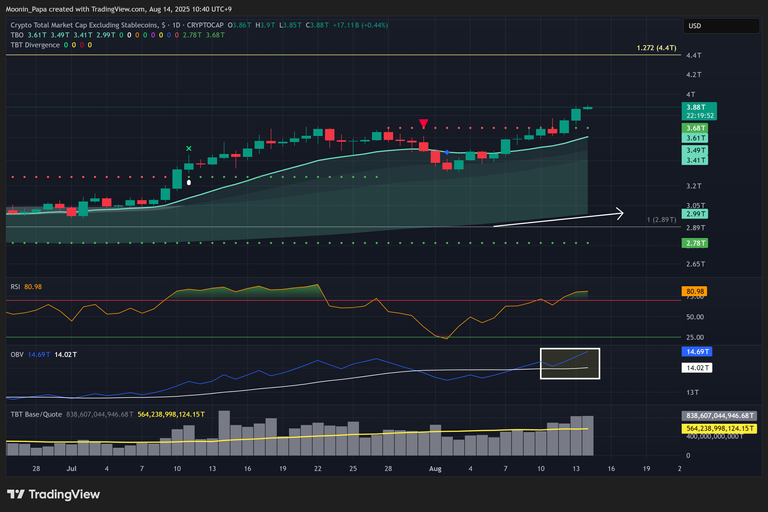Click the blue dot marker on the candle

click(447, 152)
